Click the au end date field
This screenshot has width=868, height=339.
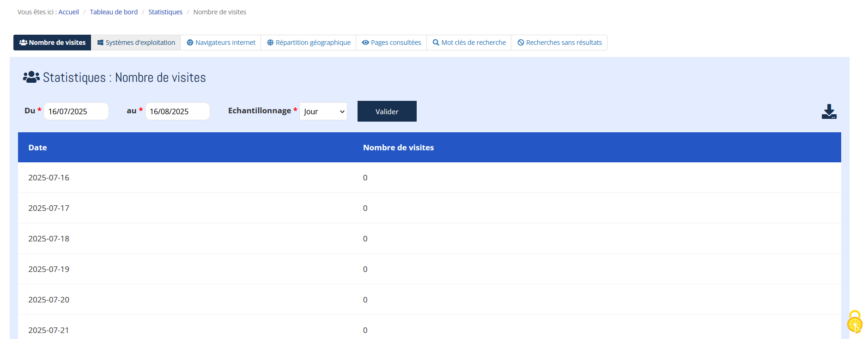[x=177, y=111]
